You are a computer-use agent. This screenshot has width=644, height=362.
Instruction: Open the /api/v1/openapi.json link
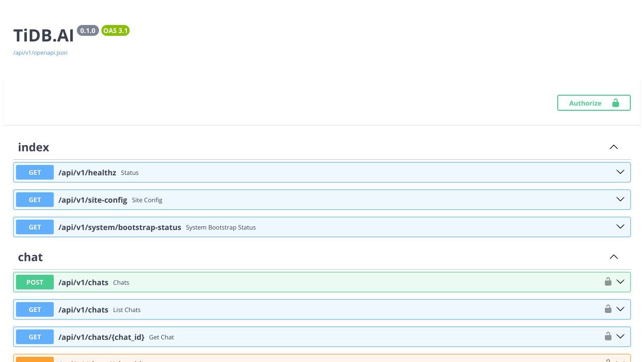40,52
